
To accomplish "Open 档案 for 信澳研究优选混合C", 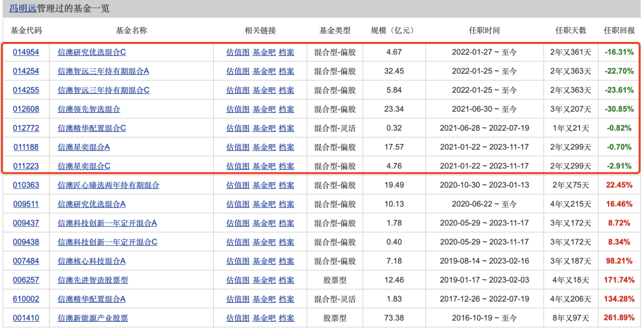I will 286,52.
